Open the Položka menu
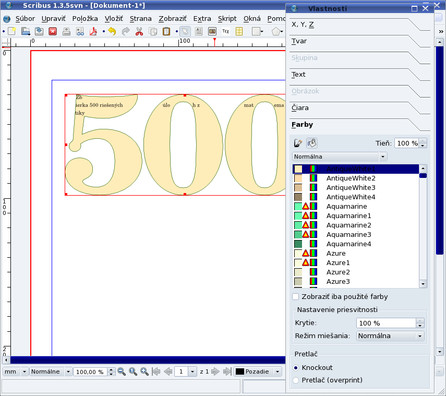Viewport: 446px width, 396px height. [85, 19]
